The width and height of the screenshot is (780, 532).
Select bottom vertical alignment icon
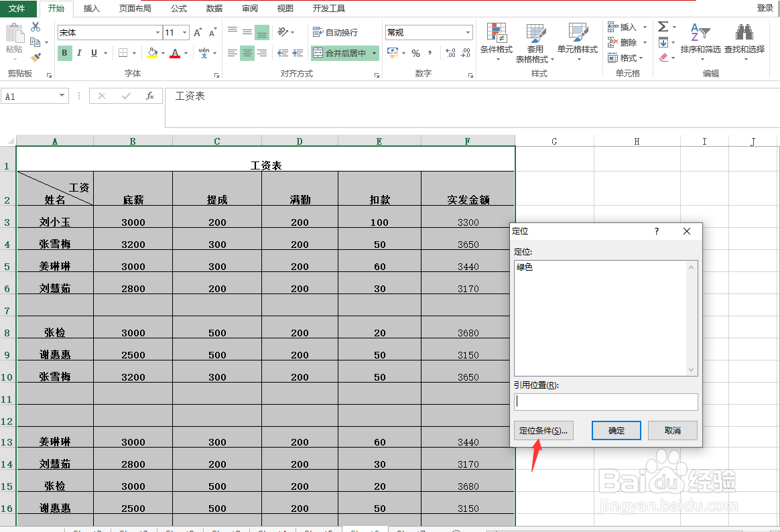point(261,33)
